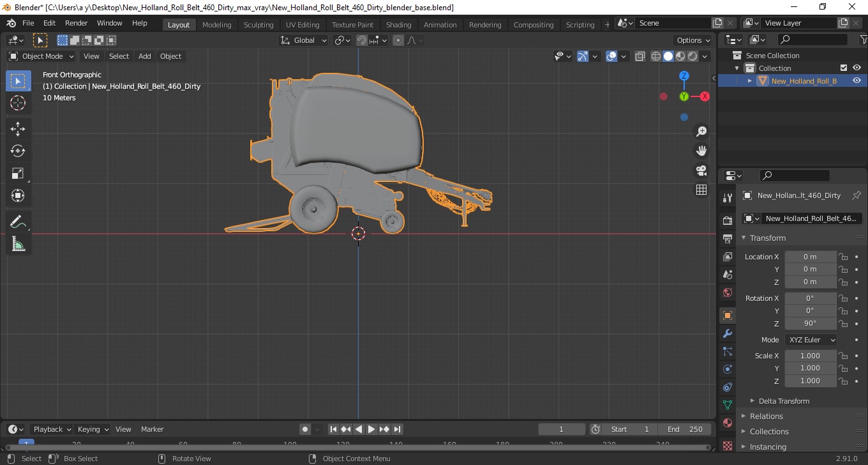The image size is (868, 465).
Task: Open Object Data properties tab icon
Action: coord(727,405)
